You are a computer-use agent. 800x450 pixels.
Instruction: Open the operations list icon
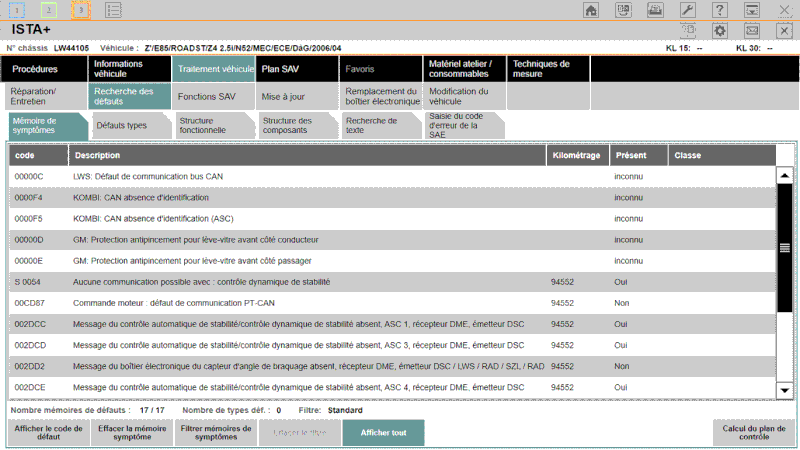click(113, 10)
